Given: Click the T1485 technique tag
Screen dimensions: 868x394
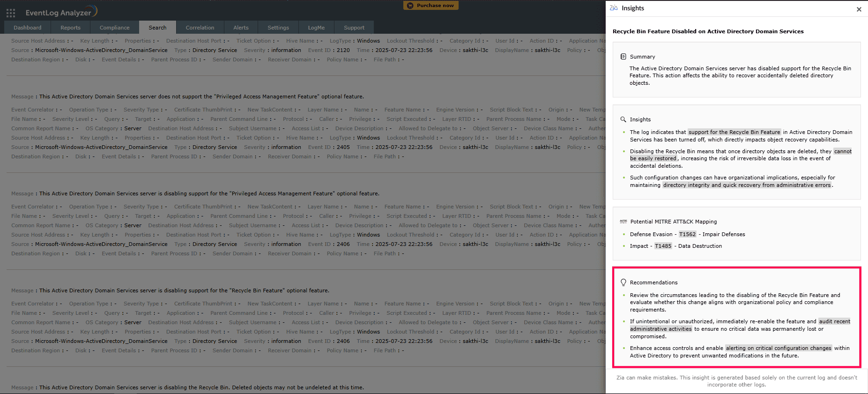Looking at the screenshot, I should pyautogui.click(x=663, y=246).
